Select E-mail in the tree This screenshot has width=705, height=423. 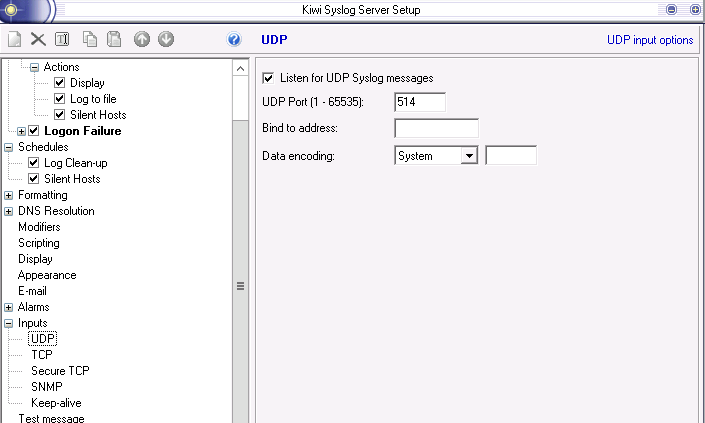click(x=32, y=291)
